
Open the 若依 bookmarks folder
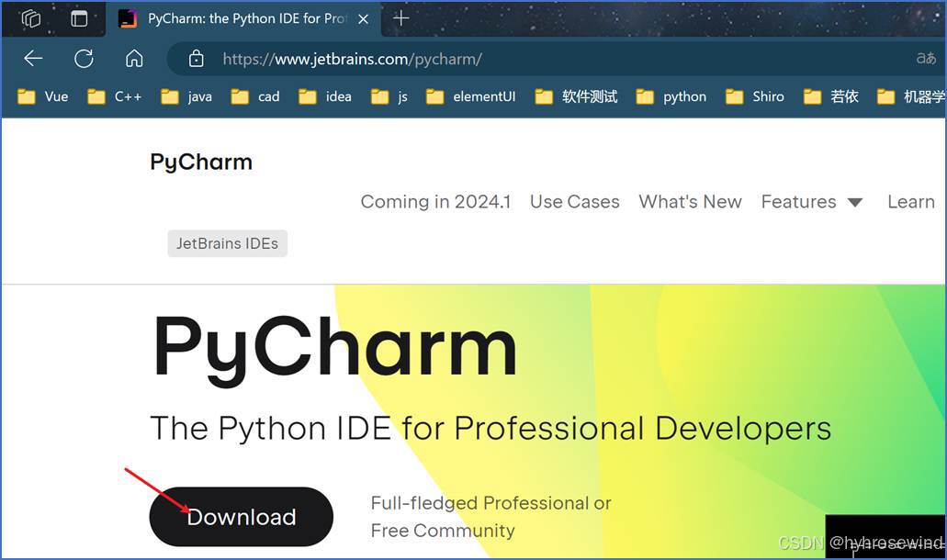click(x=831, y=96)
